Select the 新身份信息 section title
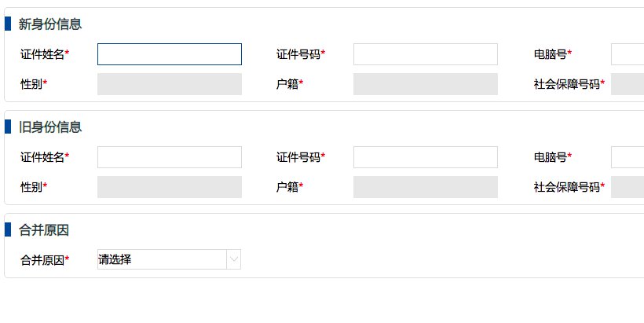The height and width of the screenshot is (323, 644). 50,24
